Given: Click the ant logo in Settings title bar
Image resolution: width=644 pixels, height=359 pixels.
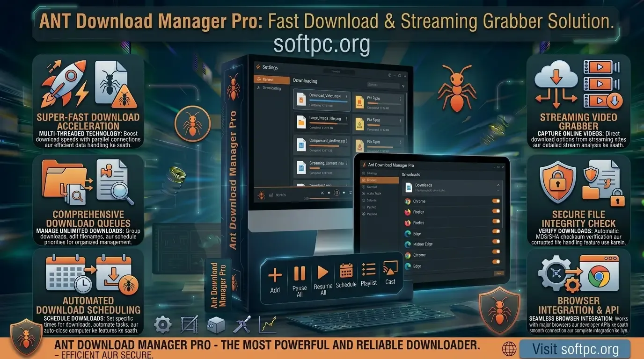Looking at the screenshot, I should [258, 67].
